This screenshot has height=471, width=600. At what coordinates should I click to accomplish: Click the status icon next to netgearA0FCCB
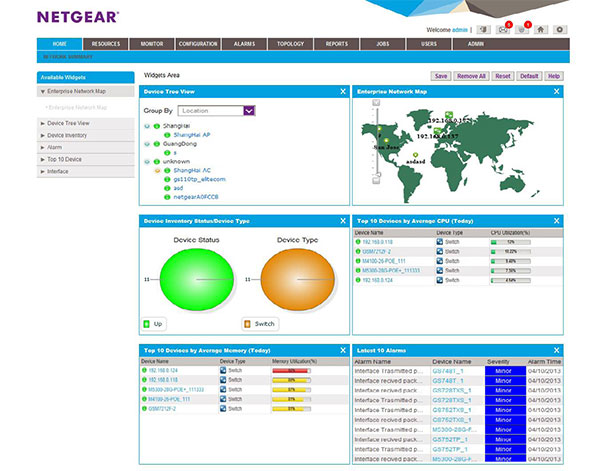tap(167, 197)
